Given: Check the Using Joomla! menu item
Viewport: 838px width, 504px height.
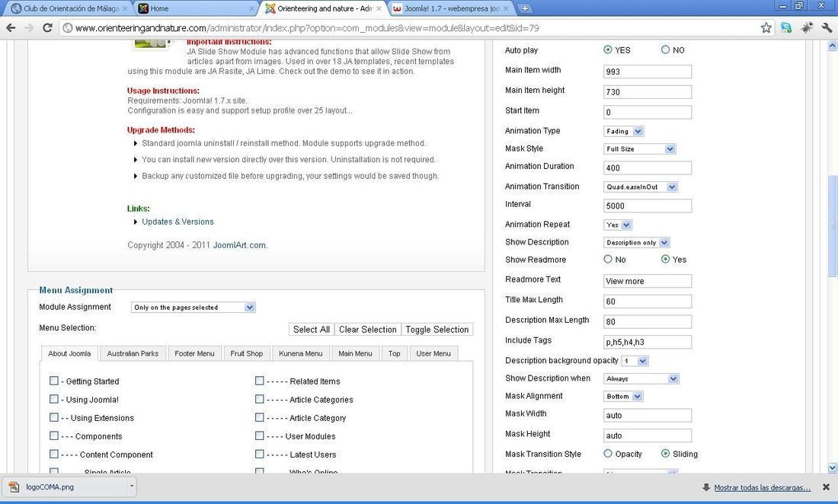Looking at the screenshot, I should tap(54, 399).
